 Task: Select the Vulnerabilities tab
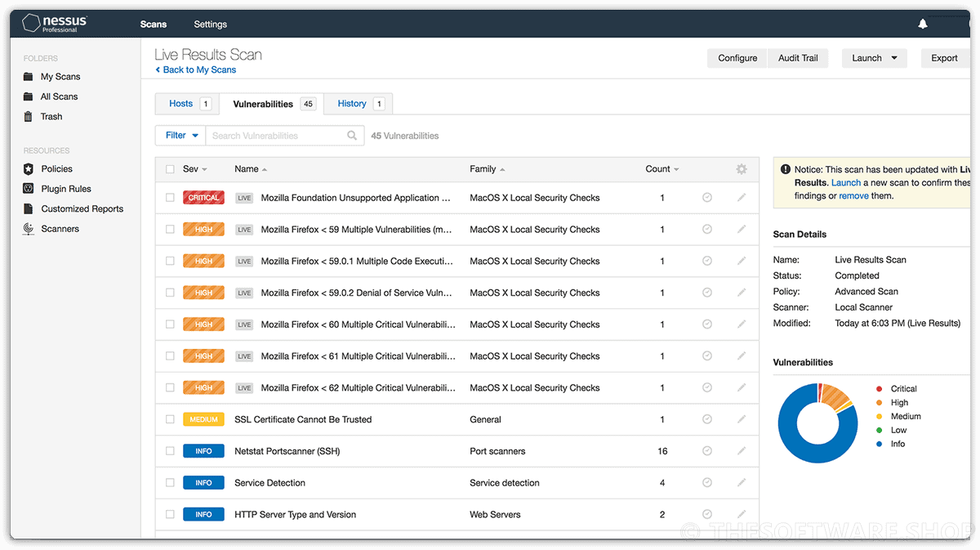tap(271, 104)
